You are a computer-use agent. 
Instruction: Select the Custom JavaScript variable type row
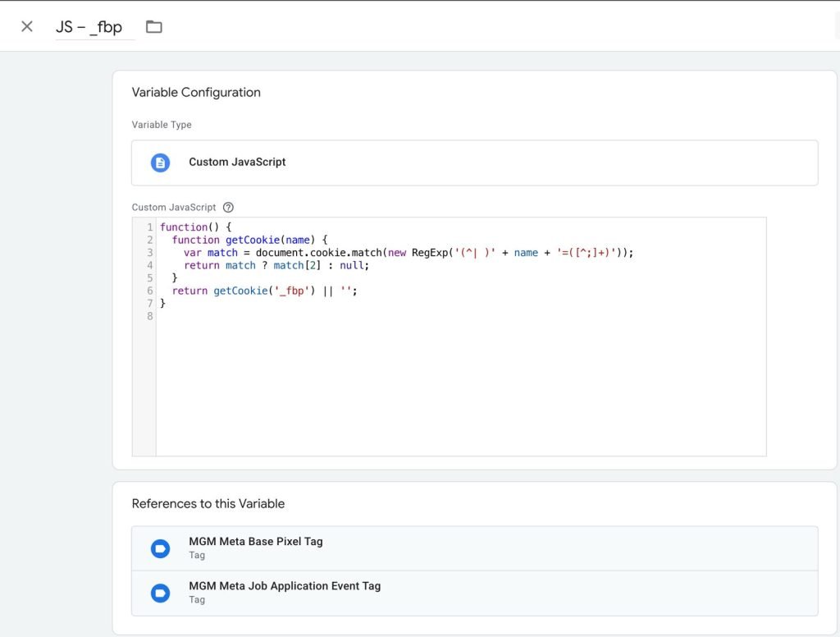point(475,163)
